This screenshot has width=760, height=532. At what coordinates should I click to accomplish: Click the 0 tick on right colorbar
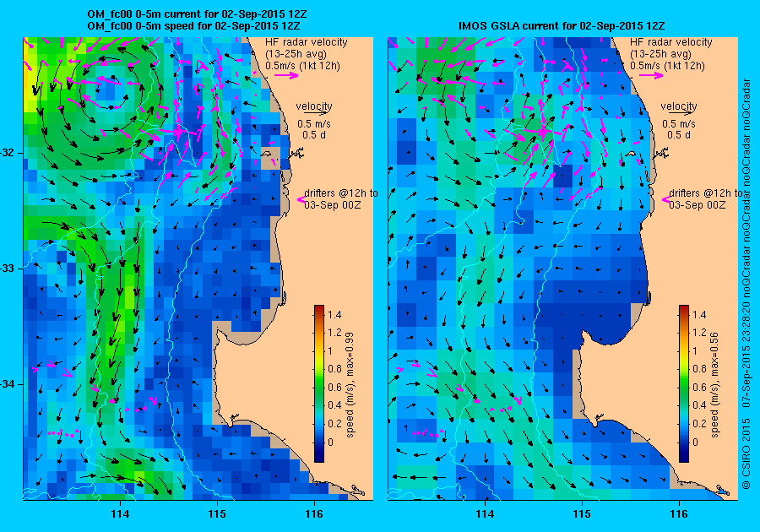696,442
